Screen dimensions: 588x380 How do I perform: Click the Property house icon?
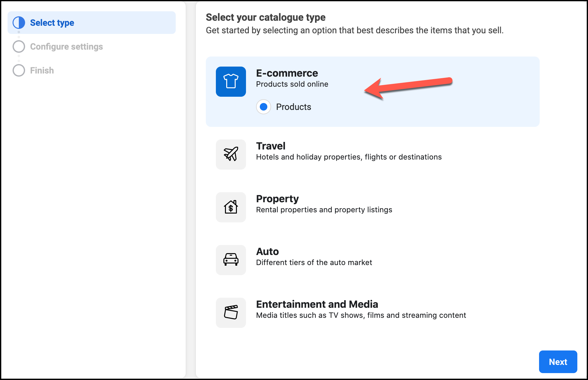tap(231, 207)
